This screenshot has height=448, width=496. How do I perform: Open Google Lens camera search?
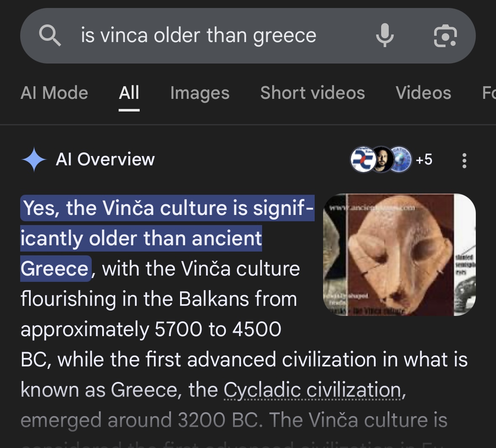tap(445, 35)
